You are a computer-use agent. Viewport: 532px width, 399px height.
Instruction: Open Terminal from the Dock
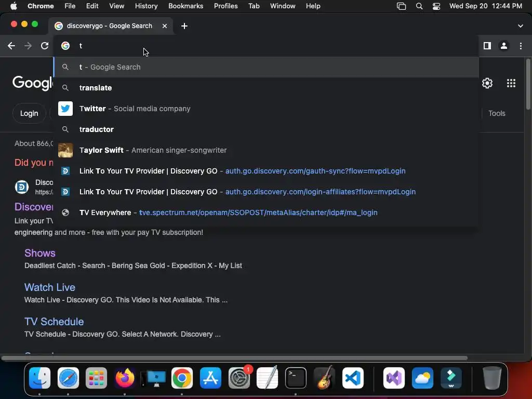[x=296, y=378]
